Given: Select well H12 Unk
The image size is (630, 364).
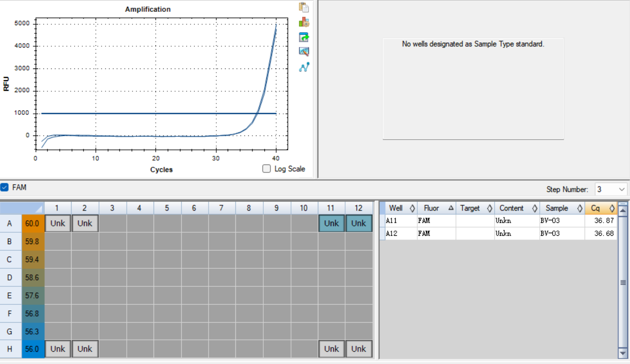Looking at the screenshot, I should 359,349.
